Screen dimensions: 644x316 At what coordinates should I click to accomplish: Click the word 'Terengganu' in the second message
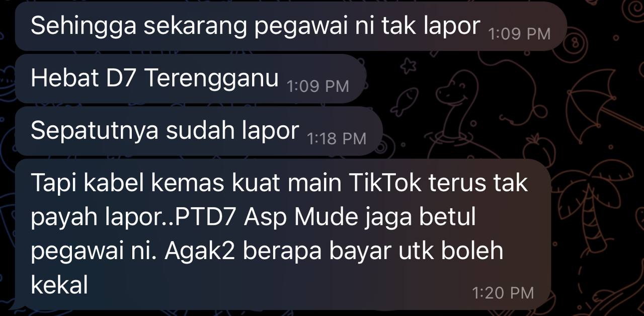point(212,78)
